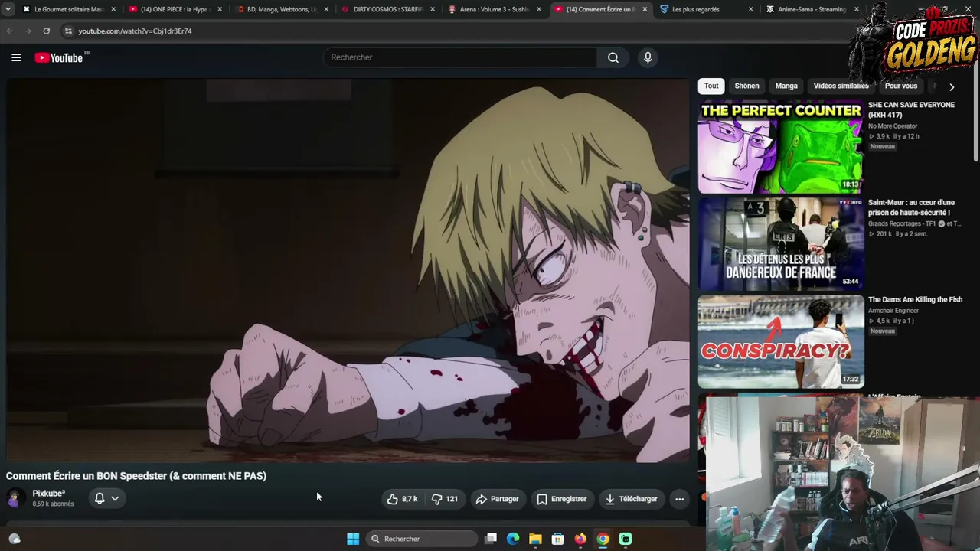Open THE PERFECT COUNTER video thumbnail

(780, 147)
